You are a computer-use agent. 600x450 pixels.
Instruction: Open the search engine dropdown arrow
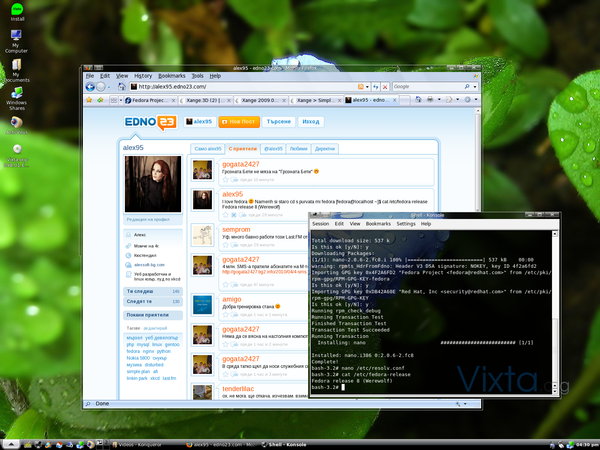click(475, 87)
